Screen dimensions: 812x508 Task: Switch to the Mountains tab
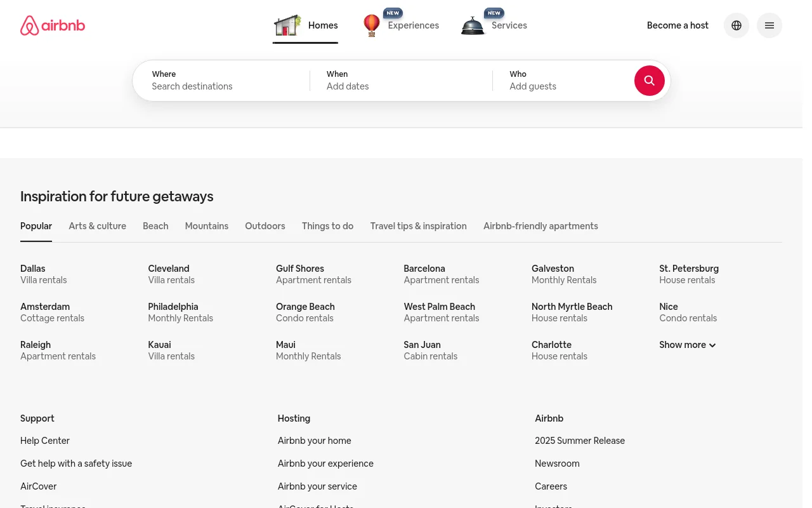pos(206,226)
